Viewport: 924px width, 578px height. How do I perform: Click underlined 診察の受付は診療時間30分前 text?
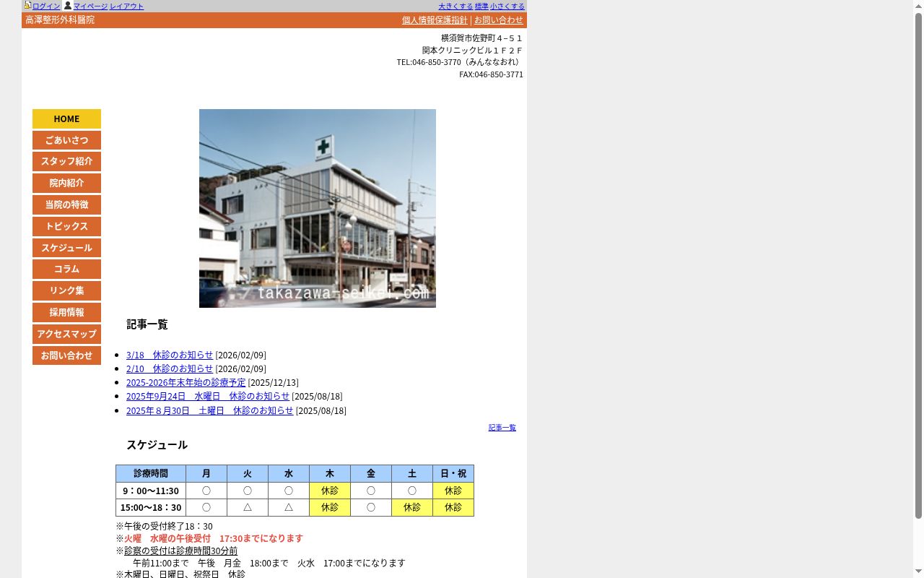(x=180, y=551)
